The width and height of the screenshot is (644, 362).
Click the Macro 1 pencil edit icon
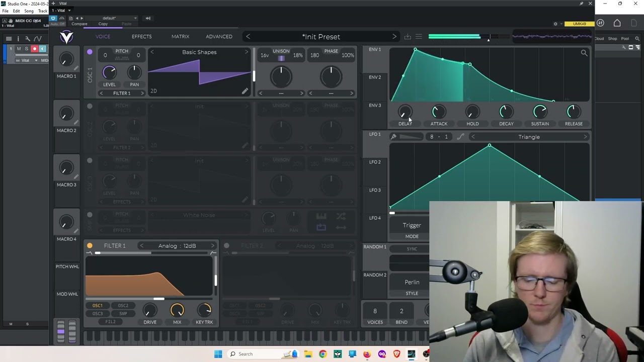(76, 69)
